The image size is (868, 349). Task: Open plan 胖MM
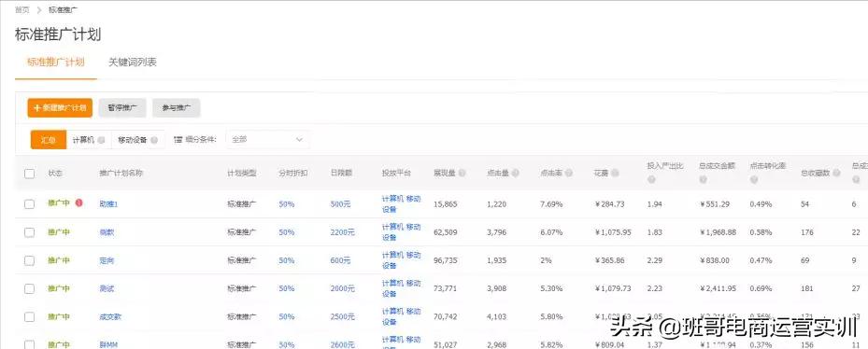coord(108,344)
